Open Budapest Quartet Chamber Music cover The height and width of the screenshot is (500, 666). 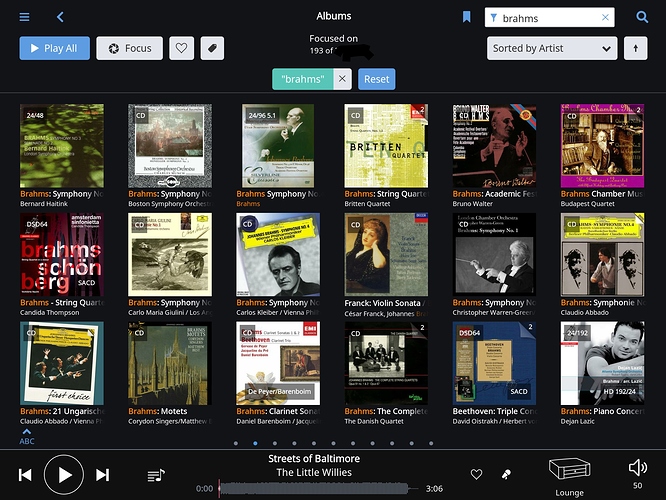coord(602,146)
